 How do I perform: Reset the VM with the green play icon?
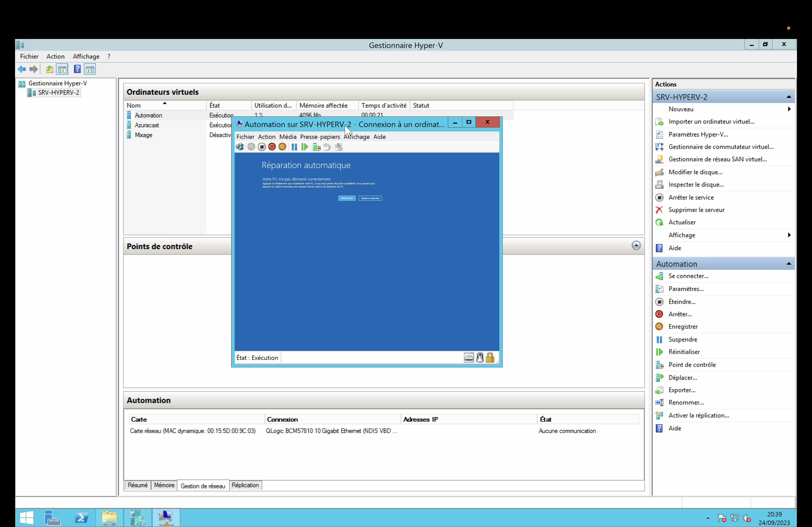[x=305, y=147]
